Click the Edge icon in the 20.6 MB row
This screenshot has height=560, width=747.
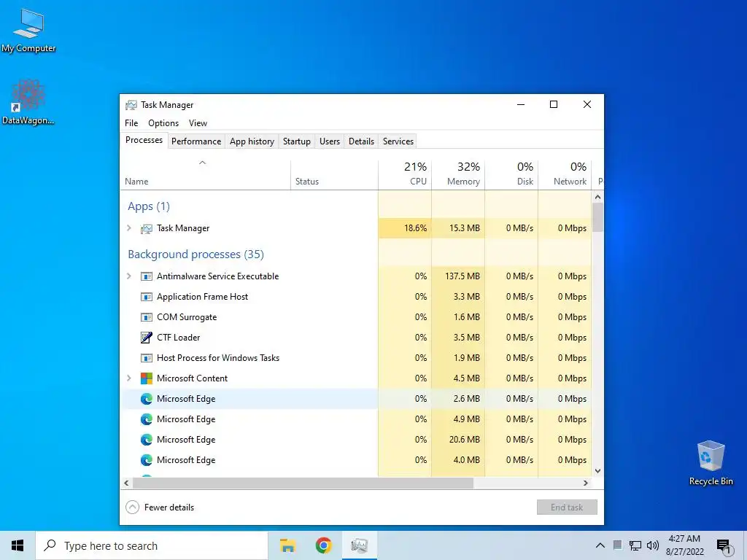[x=146, y=440]
